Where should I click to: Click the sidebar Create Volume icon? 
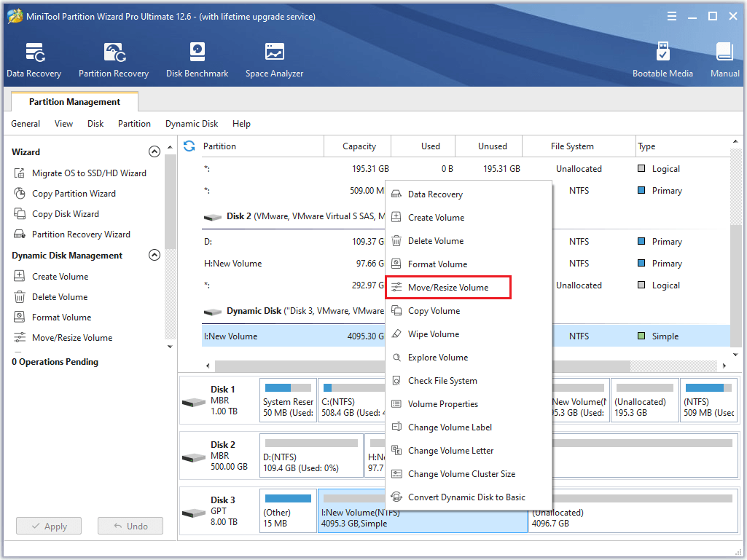tap(20, 276)
